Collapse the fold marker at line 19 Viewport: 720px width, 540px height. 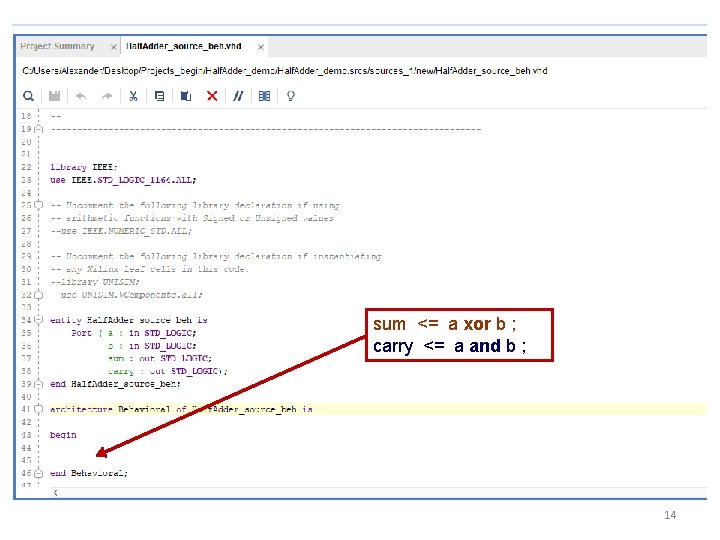(x=39, y=129)
